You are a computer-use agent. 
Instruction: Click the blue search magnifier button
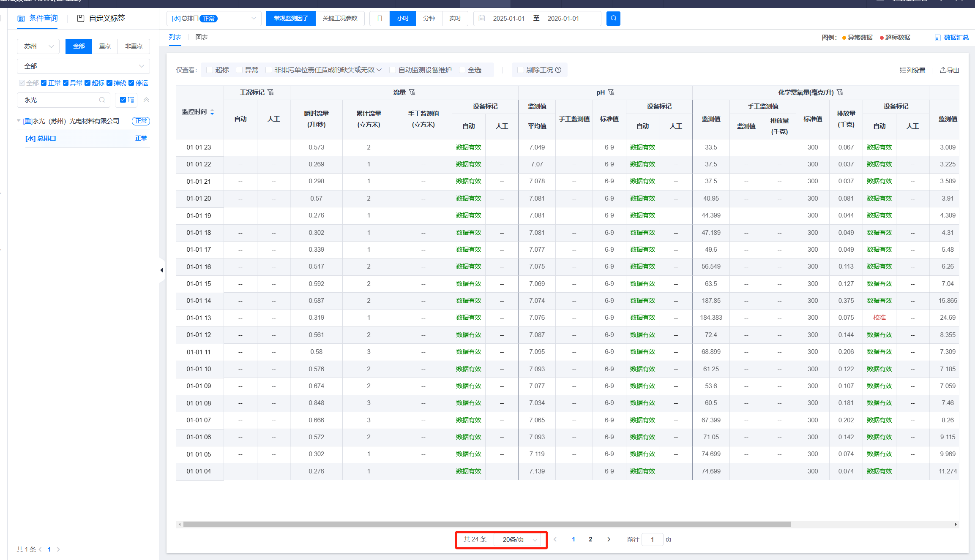613,18
